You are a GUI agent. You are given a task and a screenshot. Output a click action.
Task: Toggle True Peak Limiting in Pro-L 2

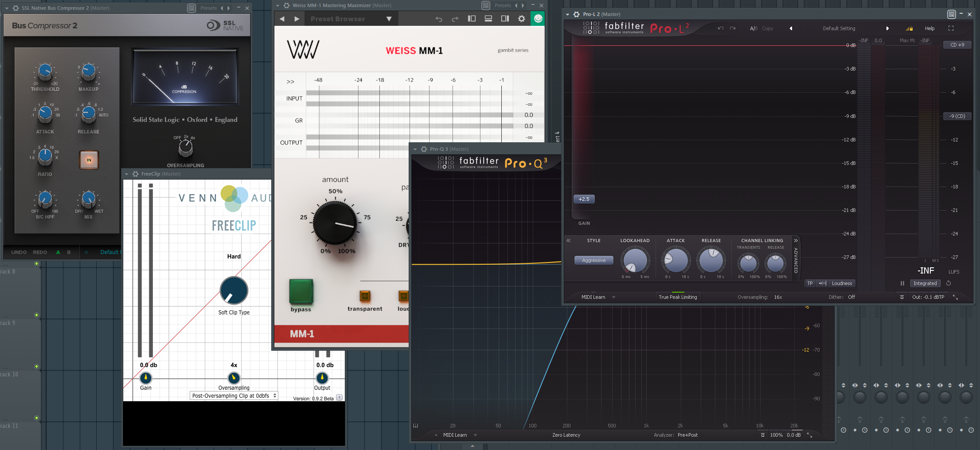pyautogui.click(x=678, y=297)
